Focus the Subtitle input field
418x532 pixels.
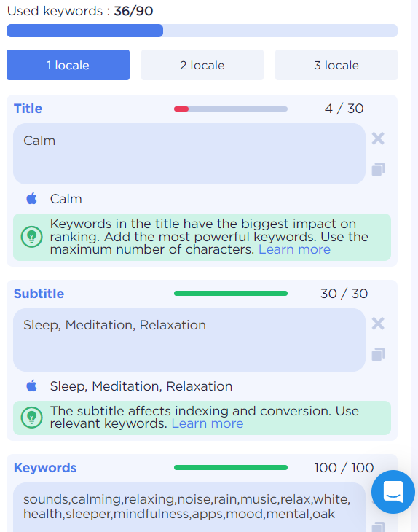pos(189,340)
